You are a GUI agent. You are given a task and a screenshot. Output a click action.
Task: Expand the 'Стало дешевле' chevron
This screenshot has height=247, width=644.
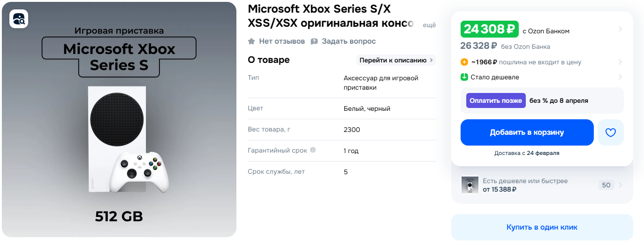click(620, 77)
